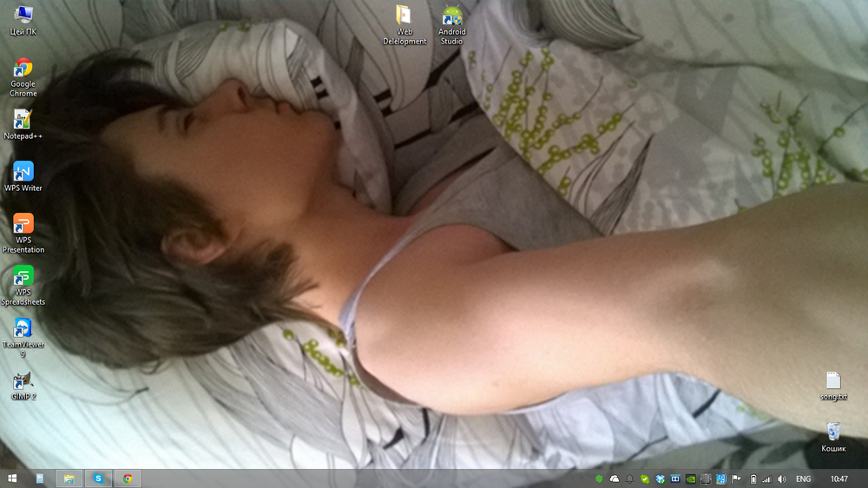The height and width of the screenshot is (488, 868).
Task: Switch to Chrome in the taskbar
Action: point(128,478)
